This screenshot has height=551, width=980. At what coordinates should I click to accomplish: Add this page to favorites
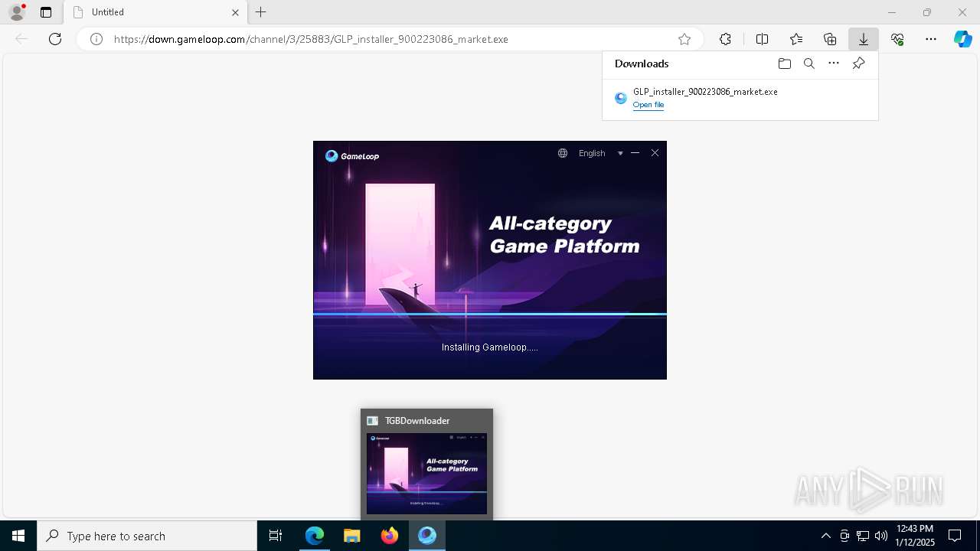pos(684,39)
